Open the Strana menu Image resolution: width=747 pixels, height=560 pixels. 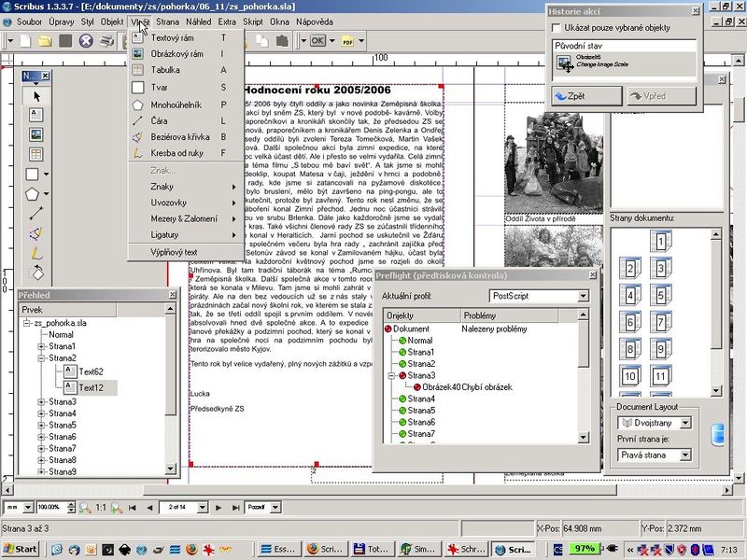pyautogui.click(x=168, y=21)
